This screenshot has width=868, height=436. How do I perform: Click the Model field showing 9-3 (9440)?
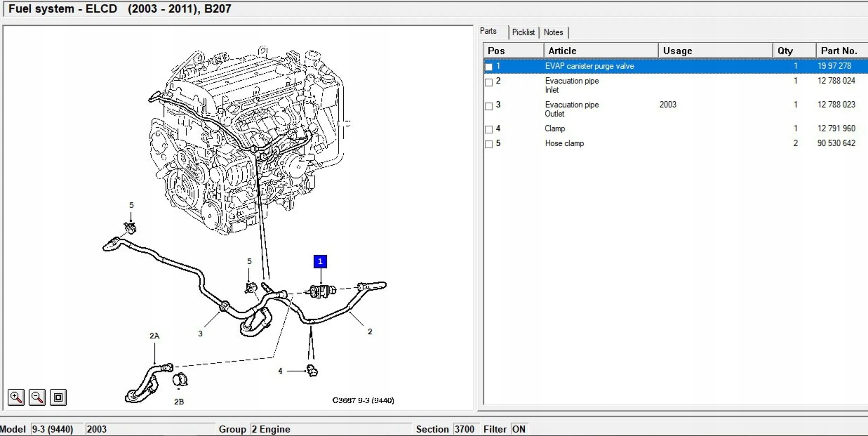(57, 429)
